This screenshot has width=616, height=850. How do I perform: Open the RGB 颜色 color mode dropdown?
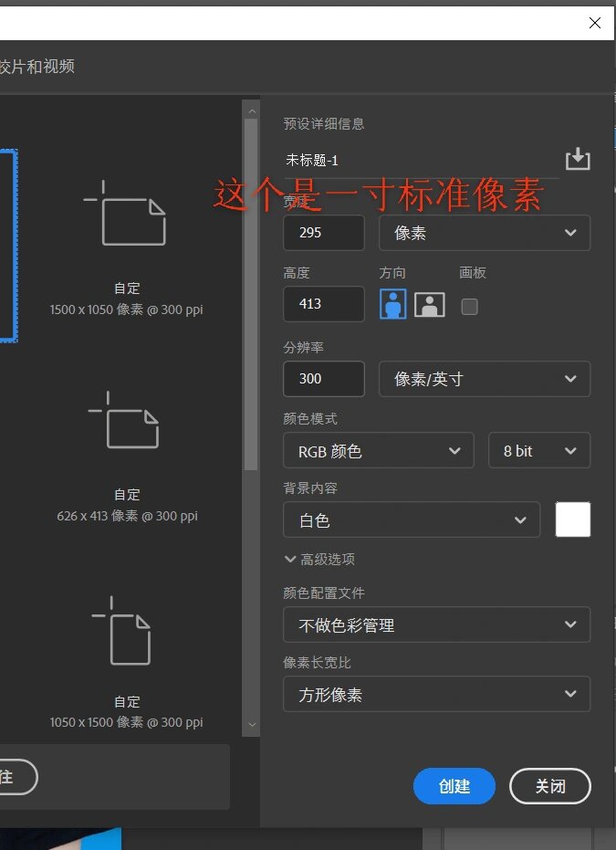[x=378, y=450]
